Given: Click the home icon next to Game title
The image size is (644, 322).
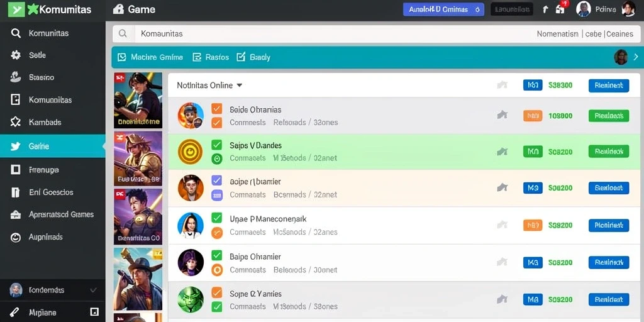Looking at the screenshot, I should pyautogui.click(x=118, y=9).
